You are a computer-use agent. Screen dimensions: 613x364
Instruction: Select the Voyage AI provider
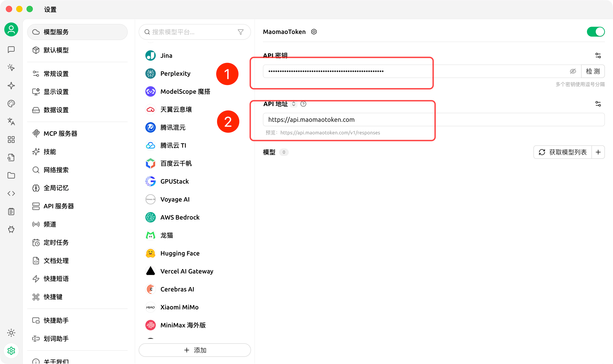tap(195, 200)
